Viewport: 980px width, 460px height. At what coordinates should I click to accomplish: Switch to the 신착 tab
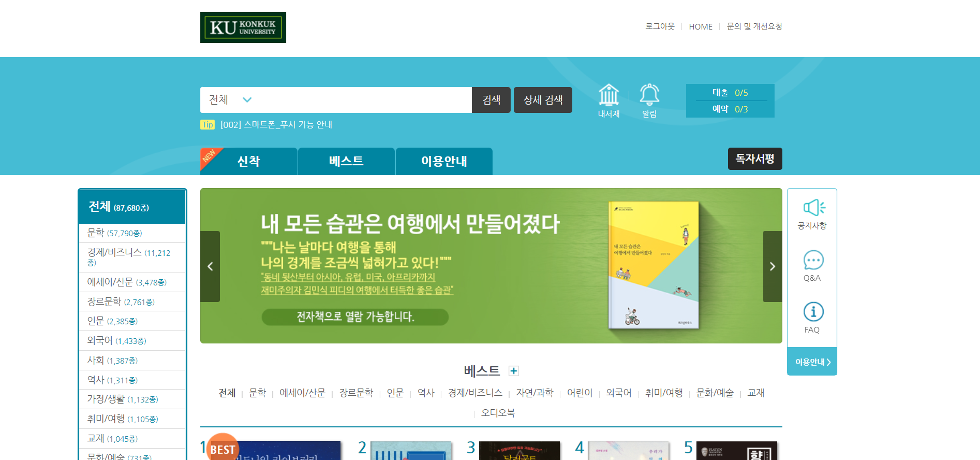click(248, 161)
